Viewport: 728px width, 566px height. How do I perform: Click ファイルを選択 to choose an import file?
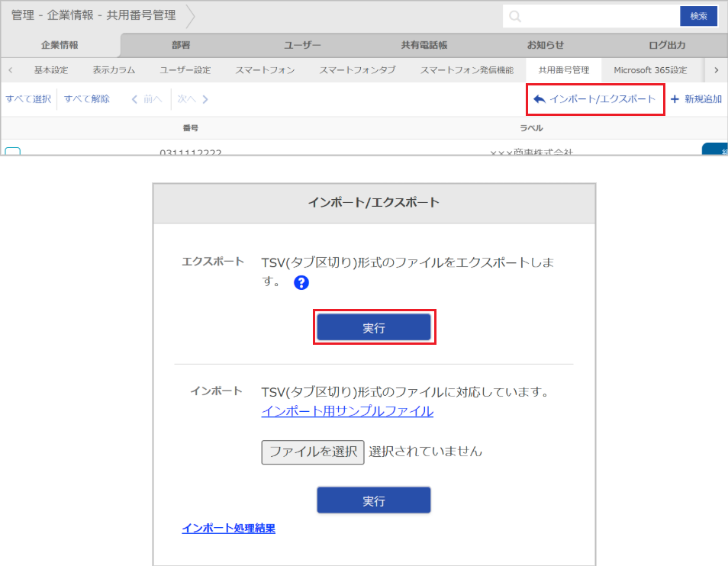pyautogui.click(x=312, y=452)
